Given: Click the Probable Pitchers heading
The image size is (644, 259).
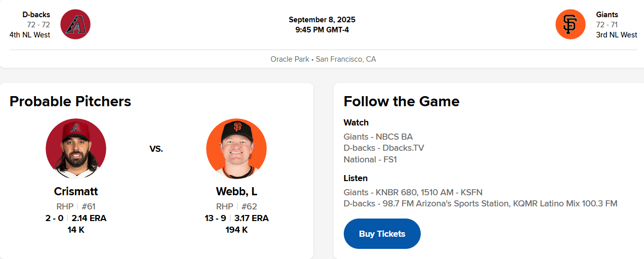Looking at the screenshot, I should point(70,101).
